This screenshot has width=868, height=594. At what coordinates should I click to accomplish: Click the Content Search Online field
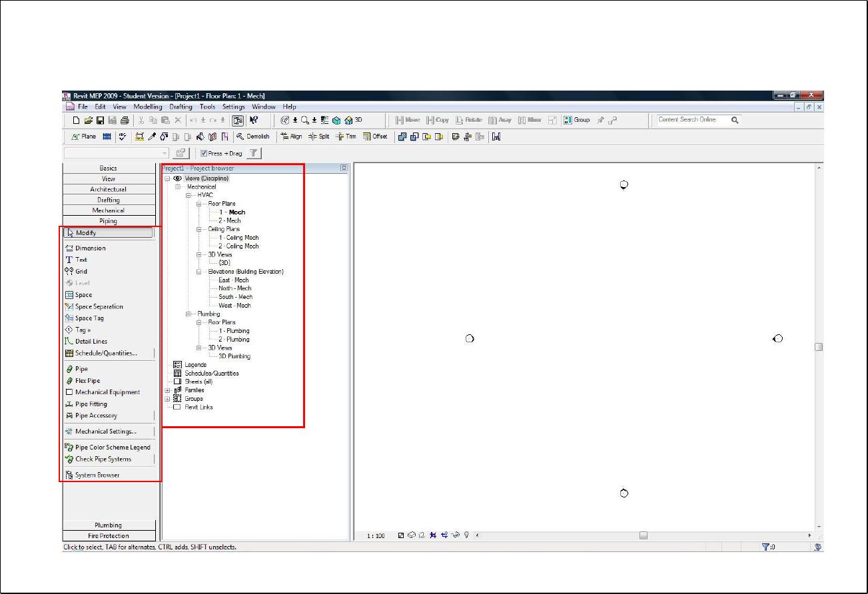(x=691, y=120)
